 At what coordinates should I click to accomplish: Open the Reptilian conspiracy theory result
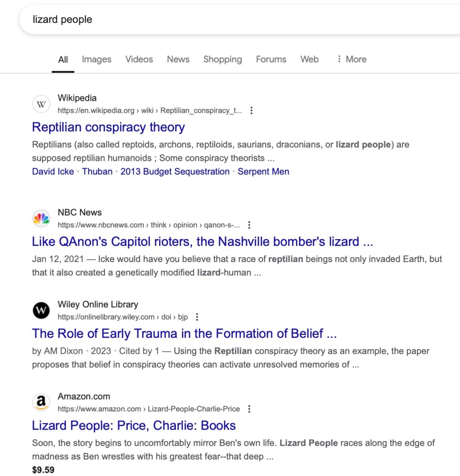click(108, 127)
